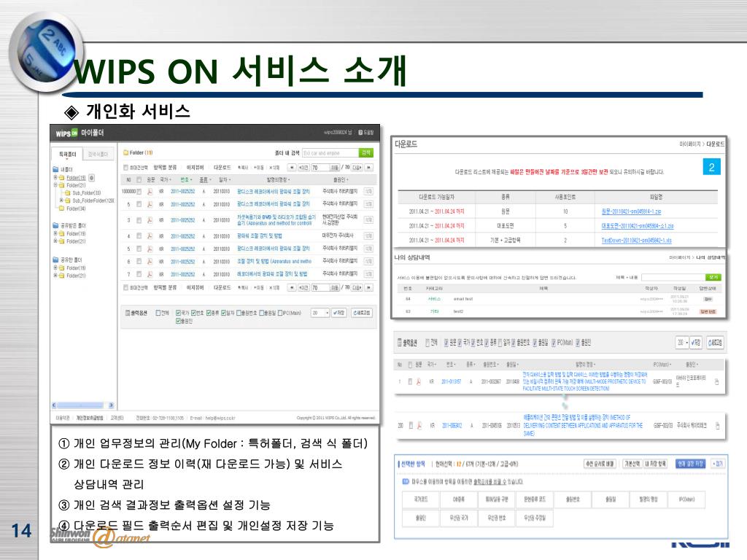Open rows-per-page dropdown showing 200

682,343
